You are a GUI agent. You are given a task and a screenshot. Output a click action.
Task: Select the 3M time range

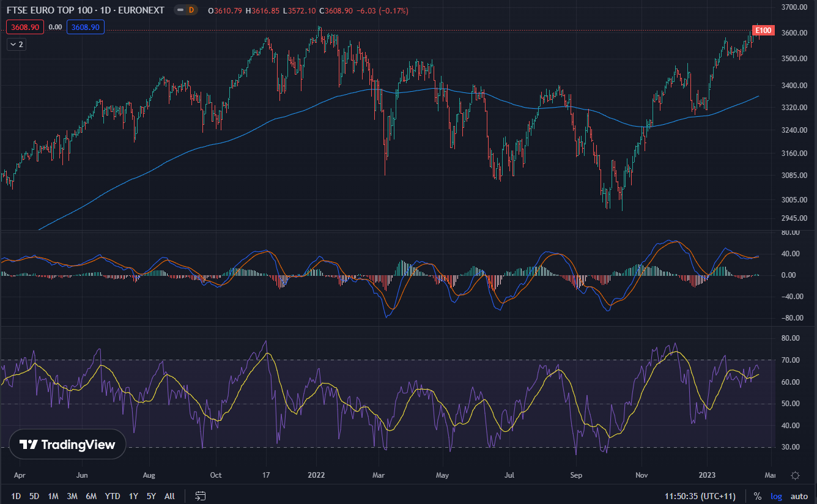(x=72, y=496)
